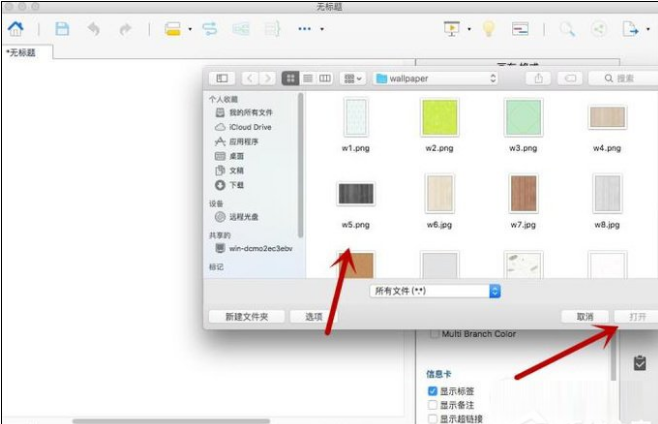
Task: Click the summary bracket icon
Action: tap(272, 29)
